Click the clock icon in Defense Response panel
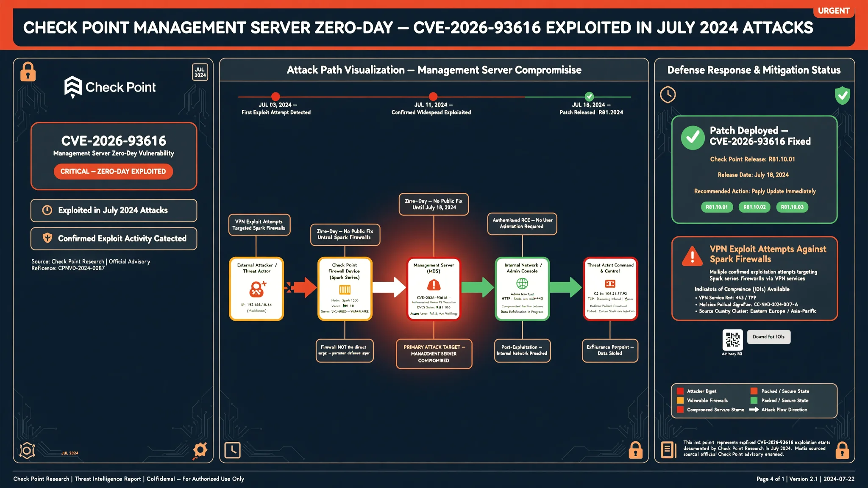This screenshot has height=488, width=868. (668, 94)
